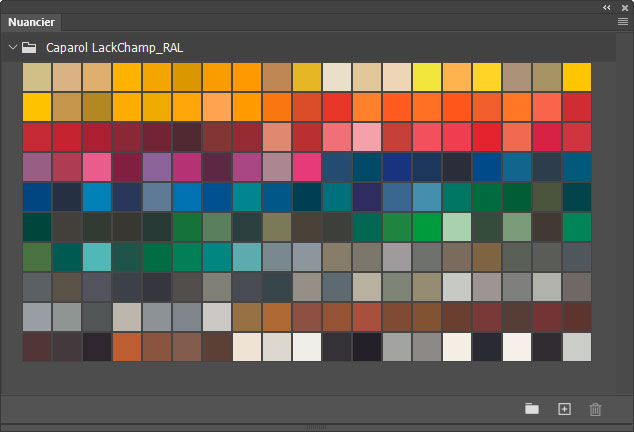Click the panel resize grip at bottom edge
Image resolution: width=634 pixels, height=432 pixels.
(x=317, y=428)
